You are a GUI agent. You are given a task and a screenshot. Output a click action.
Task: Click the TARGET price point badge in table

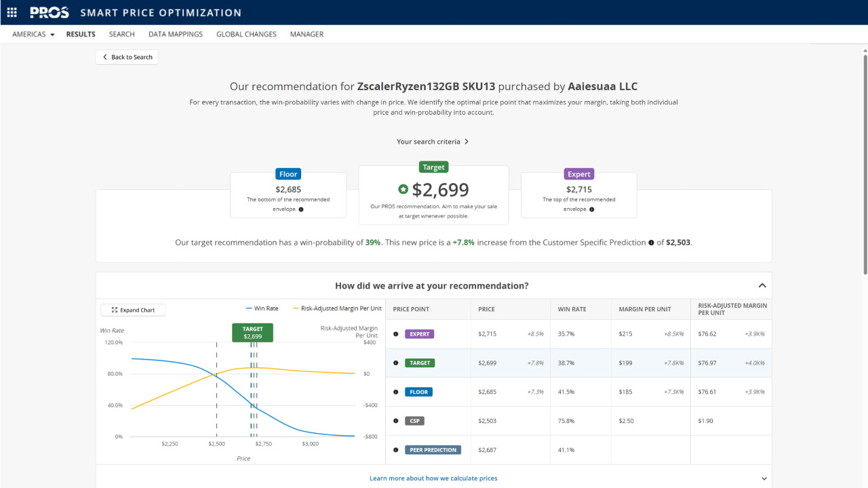coord(420,363)
